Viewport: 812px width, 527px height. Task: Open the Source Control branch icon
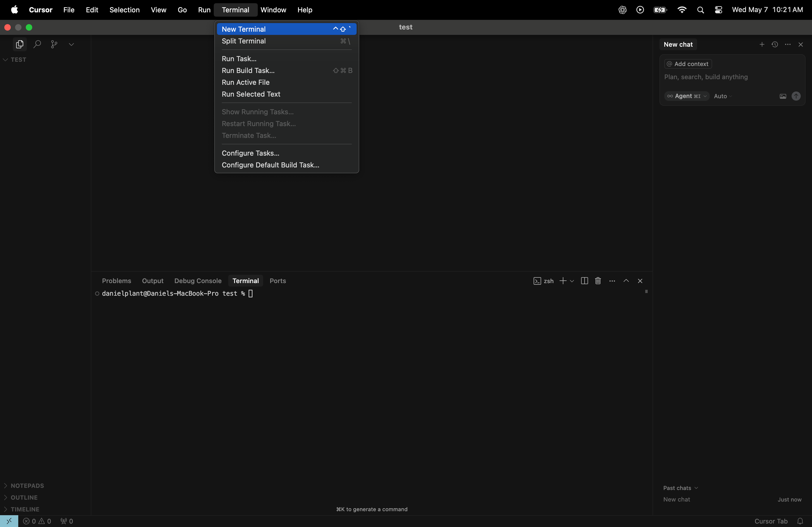pyautogui.click(x=54, y=44)
